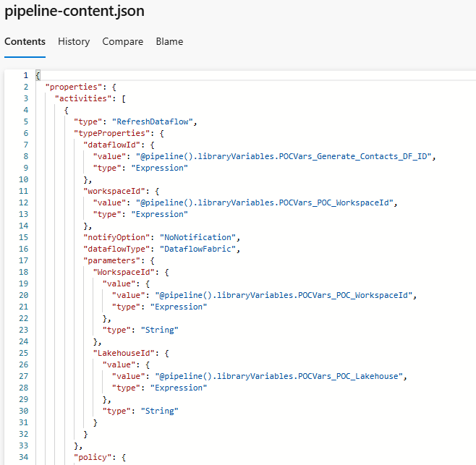The width and height of the screenshot is (476, 465).
Task: Click the "RefreshDataflow" value text
Action: (x=153, y=121)
